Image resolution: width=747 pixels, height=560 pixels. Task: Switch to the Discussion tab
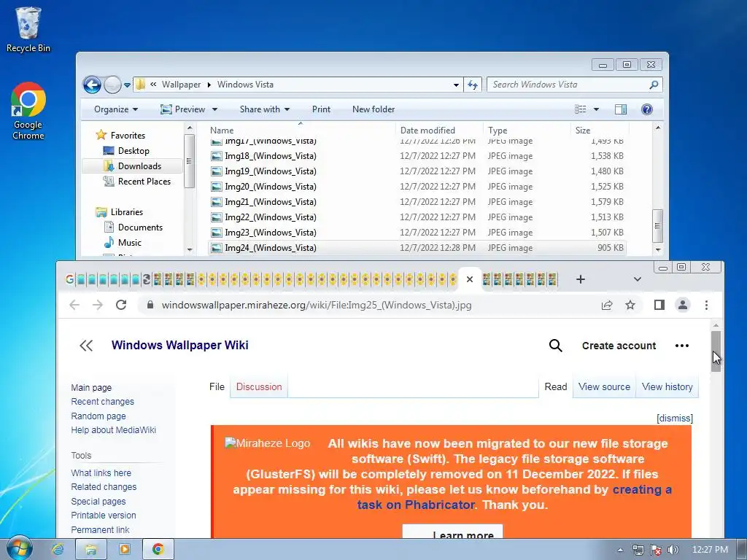coord(259,386)
